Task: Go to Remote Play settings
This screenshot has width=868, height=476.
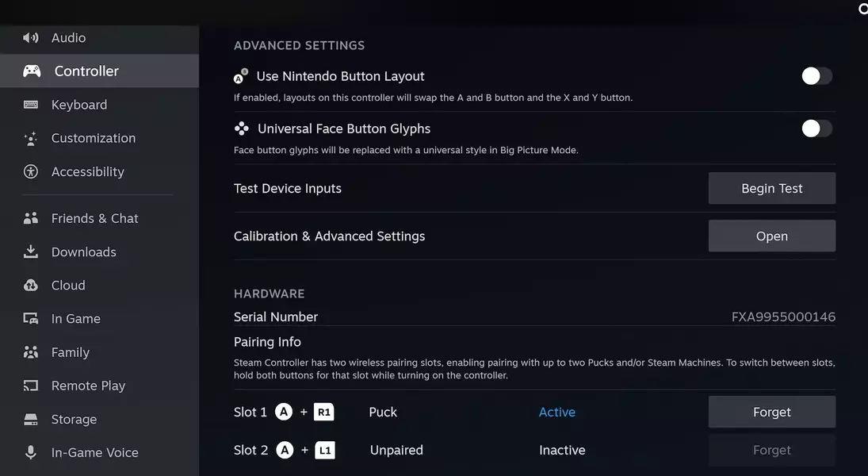Action: (x=88, y=386)
